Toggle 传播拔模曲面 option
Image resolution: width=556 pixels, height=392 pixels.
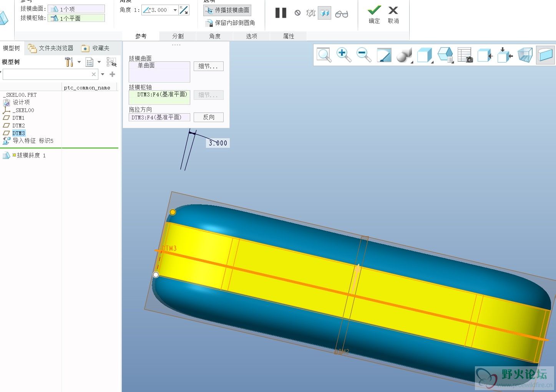[x=227, y=10]
